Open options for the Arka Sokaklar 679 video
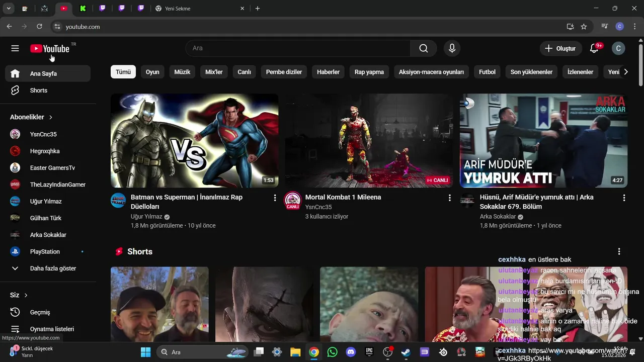Image resolution: width=644 pixels, height=362 pixels. pos(624,198)
